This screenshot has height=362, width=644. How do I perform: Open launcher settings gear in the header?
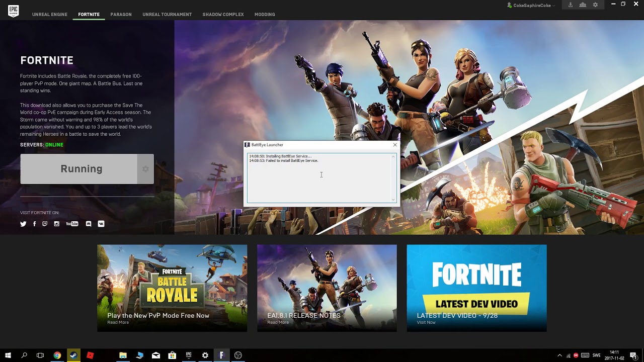coord(595,5)
